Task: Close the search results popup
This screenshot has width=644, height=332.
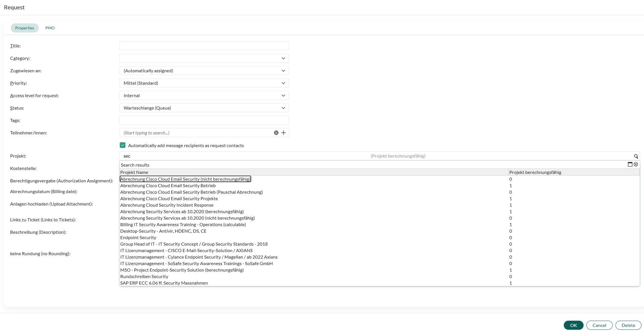Action: (636, 164)
